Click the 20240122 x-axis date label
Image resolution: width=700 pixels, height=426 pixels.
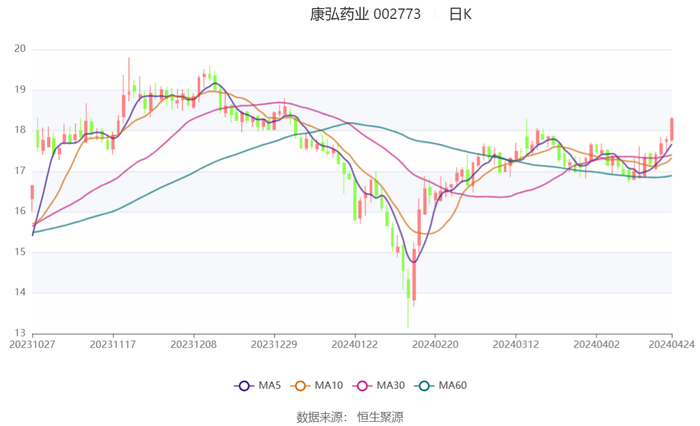(353, 344)
